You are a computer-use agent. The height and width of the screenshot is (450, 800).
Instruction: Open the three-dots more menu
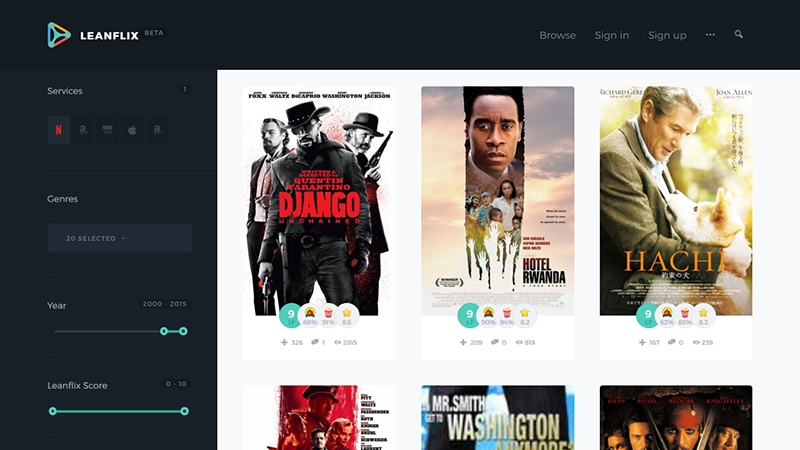coord(710,35)
